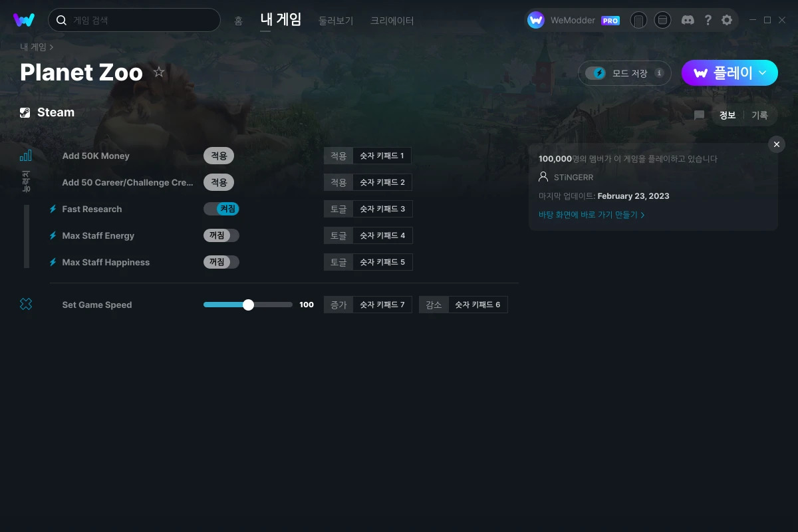Favorite Planet Zoo with the star icon

click(159, 72)
